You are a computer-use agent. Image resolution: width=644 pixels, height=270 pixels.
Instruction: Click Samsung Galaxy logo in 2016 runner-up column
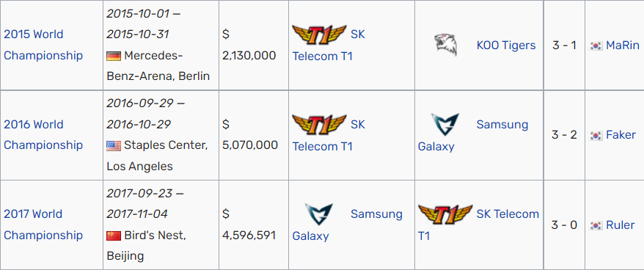[x=444, y=125]
